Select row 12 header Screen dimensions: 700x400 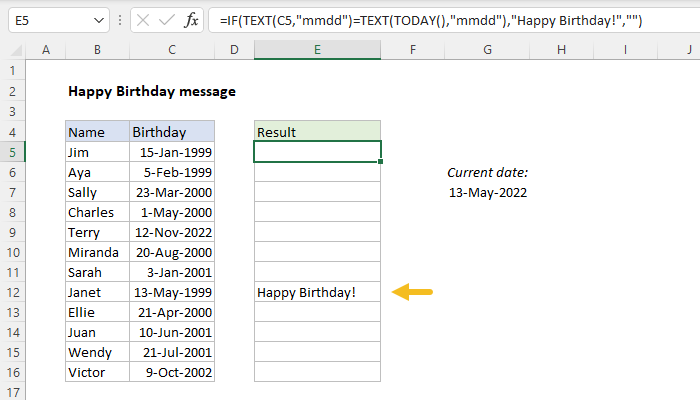(13, 292)
